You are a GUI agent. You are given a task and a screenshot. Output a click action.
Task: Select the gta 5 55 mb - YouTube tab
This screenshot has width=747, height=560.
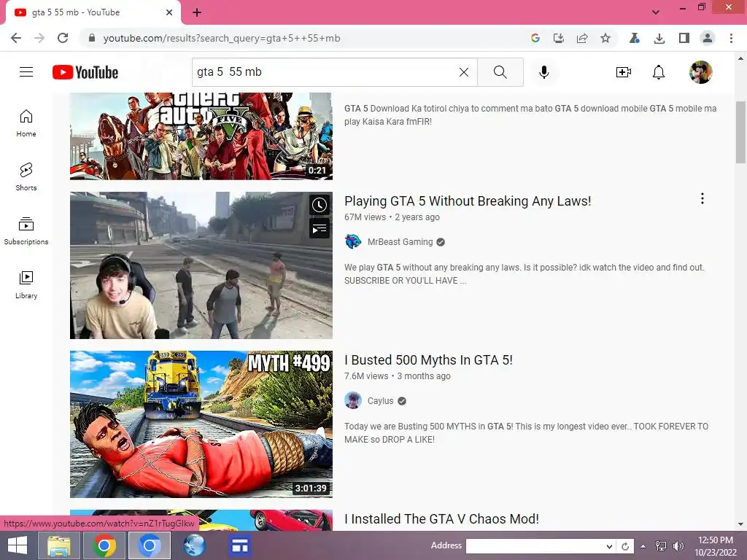click(x=93, y=12)
